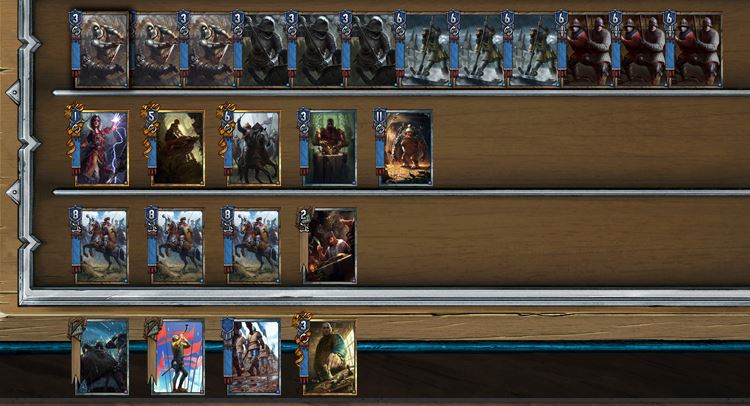Select the sorceress casting lightning card

[x=102, y=148]
